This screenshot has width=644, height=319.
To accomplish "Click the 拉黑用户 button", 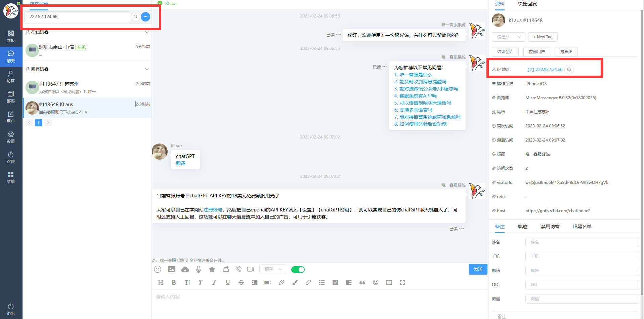I will point(537,52).
